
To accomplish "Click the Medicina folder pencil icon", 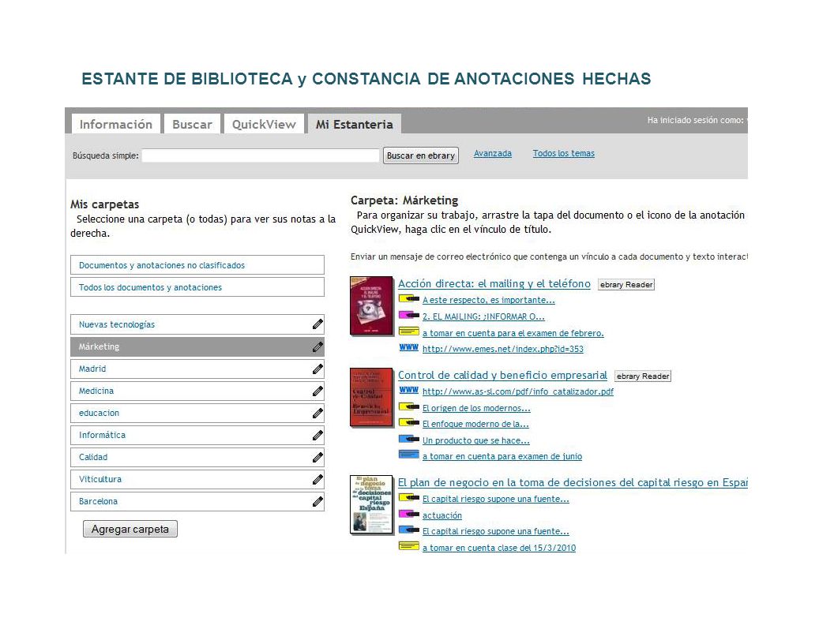I will click(317, 391).
